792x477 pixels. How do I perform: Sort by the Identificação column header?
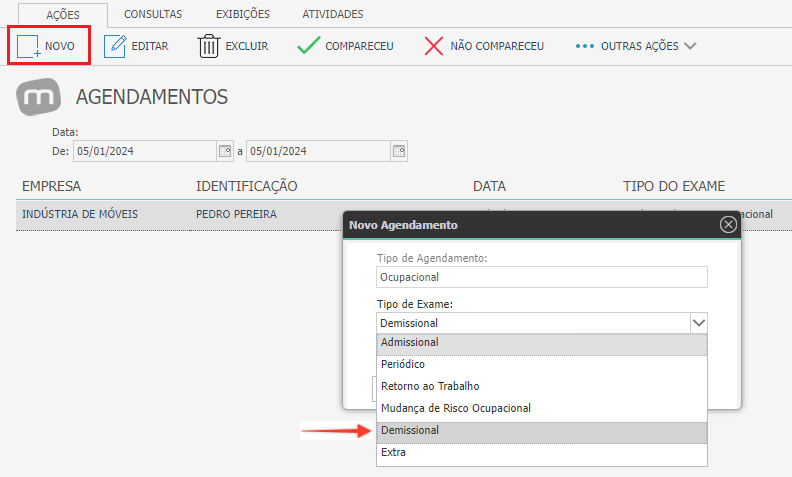(246, 186)
